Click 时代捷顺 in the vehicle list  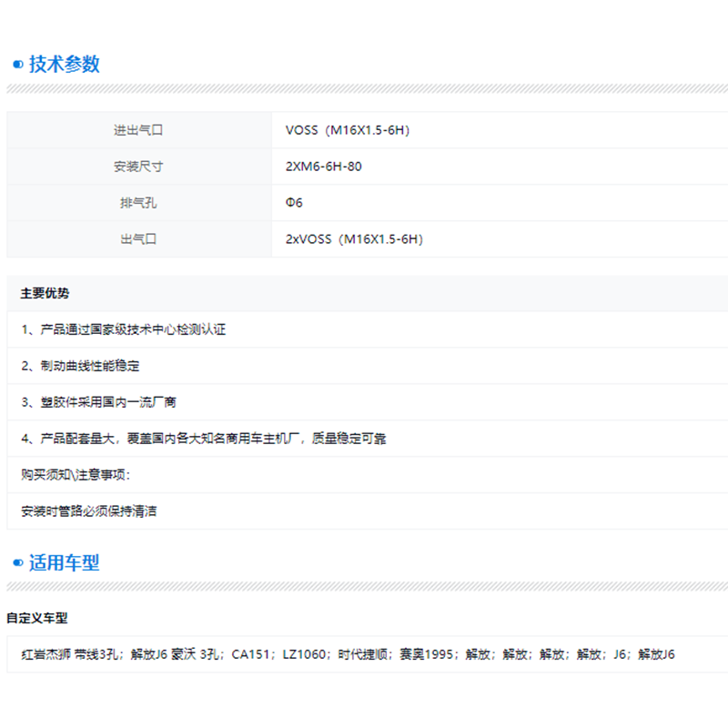[363, 654]
